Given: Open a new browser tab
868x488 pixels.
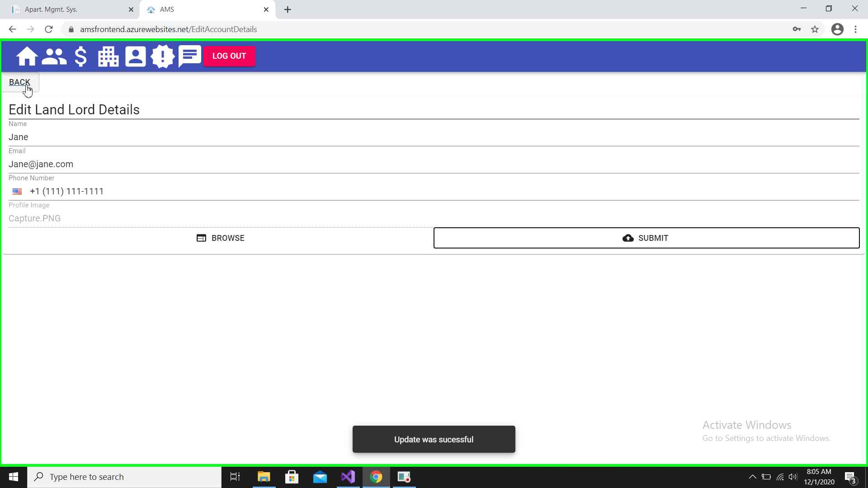Looking at the screenshot, I should click(x=288, y=9).
